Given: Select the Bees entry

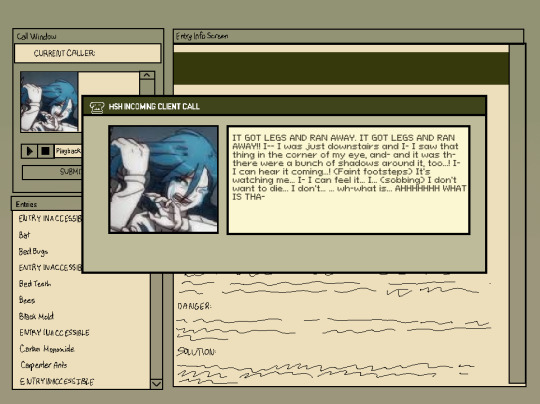Looking at the screenshot, I should click(x=27, y=300).
